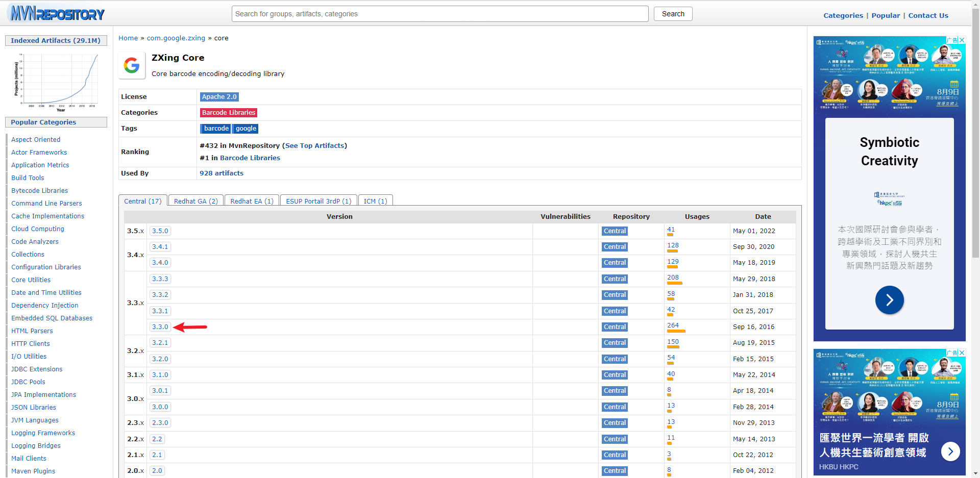The width and height of the screenshot is (980, 478).
Task: Click Central badge for version 2.0
Action: pyautogui.click(x=615, y=471)
